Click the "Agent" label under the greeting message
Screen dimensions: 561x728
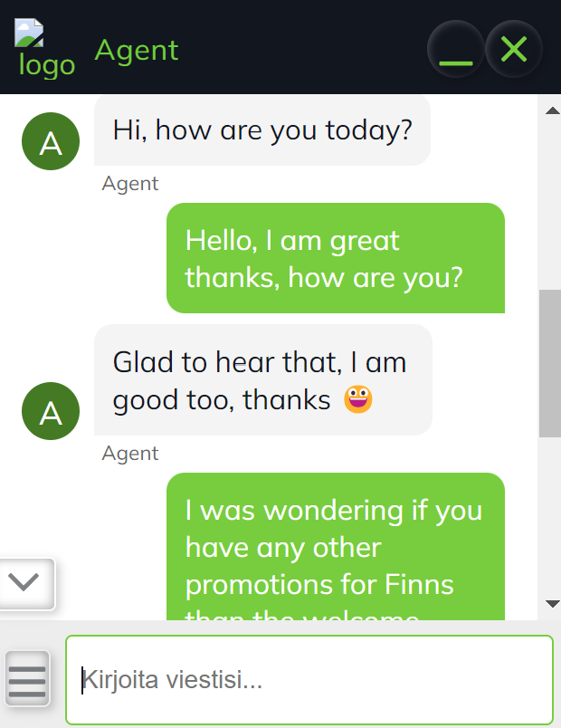(130, 184)
